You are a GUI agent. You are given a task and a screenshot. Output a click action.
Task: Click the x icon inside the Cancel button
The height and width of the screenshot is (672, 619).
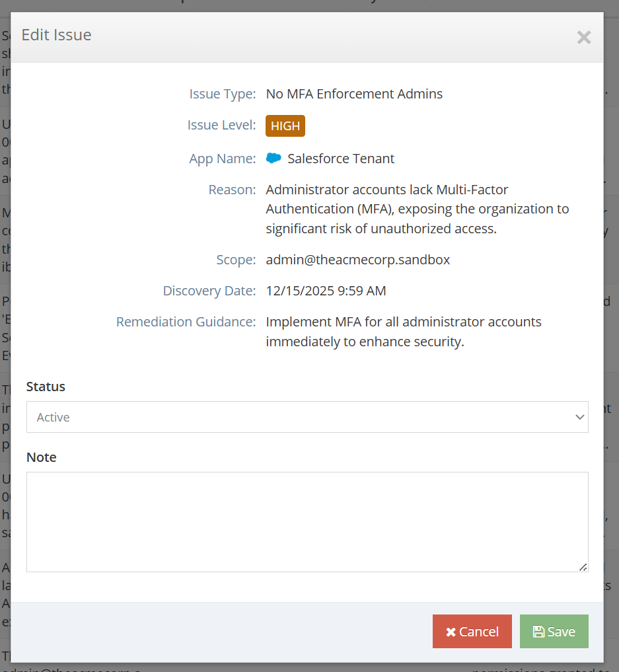[x=450, y=631]
